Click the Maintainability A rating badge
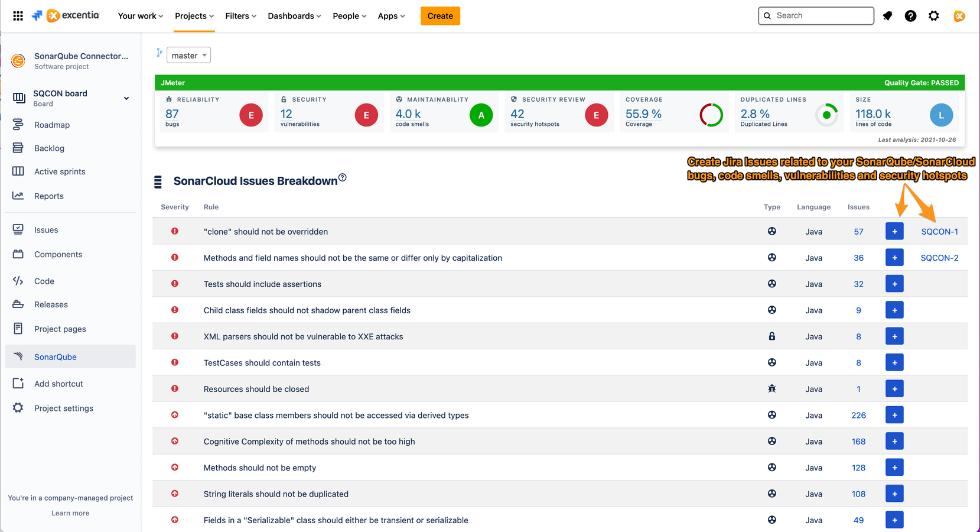This screenshot has width=980, height=532. tap(481, 115)
